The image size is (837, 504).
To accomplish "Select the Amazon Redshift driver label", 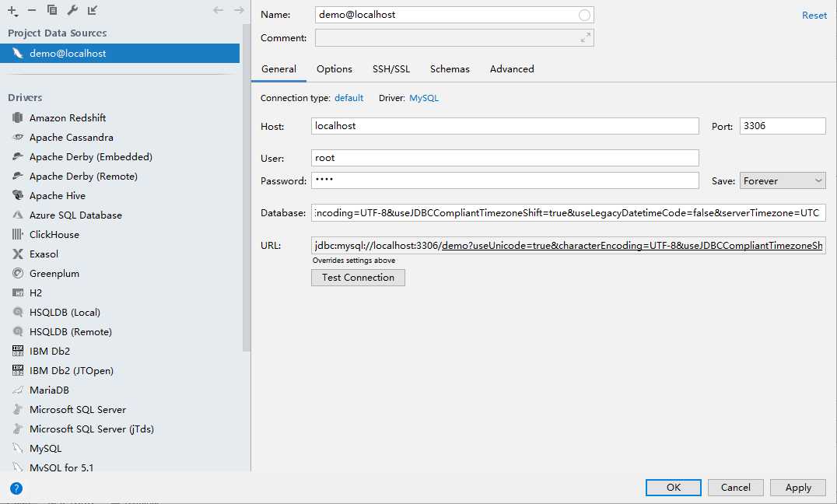I will tap(68, 117).
